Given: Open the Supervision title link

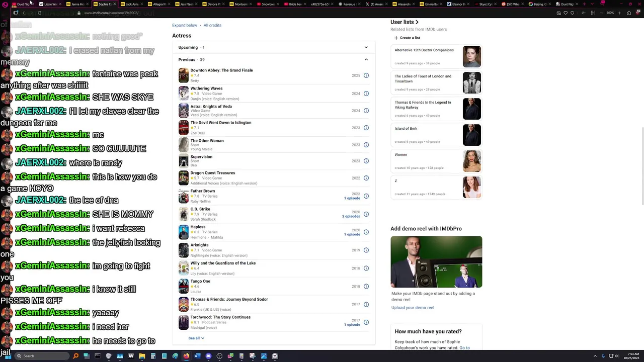Looking at the screenshot, I should [201, 157].
